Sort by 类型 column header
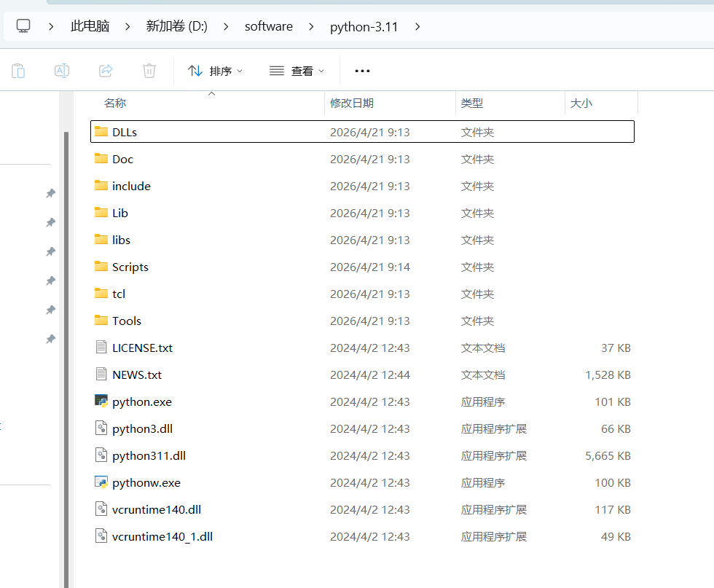Screen dimensions: 714x588 click(472, 103)
